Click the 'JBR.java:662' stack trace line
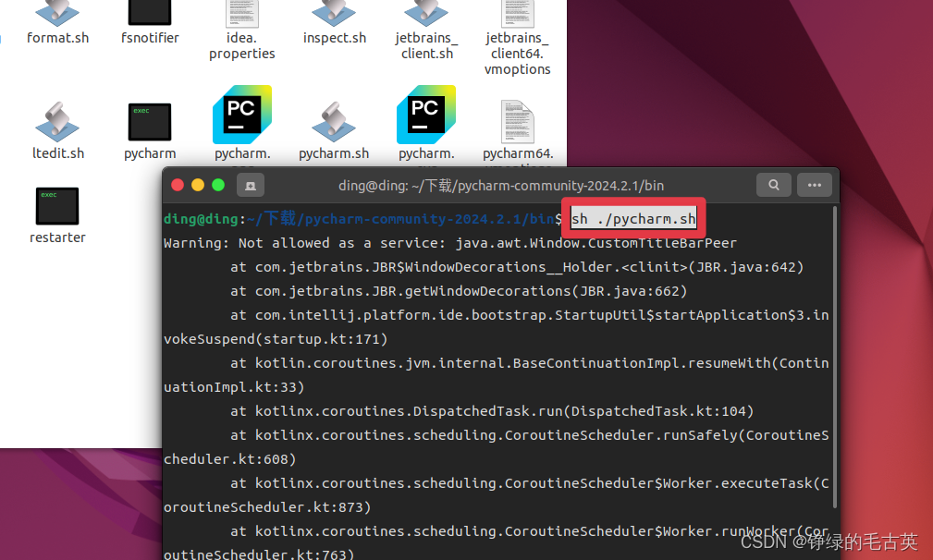Viewport: 933px width, 560px height. (x=459, y=291)
